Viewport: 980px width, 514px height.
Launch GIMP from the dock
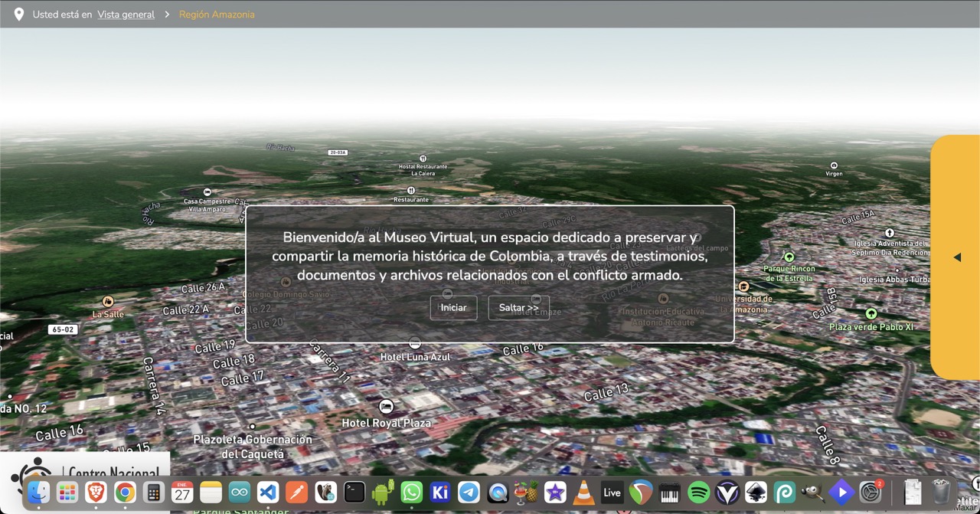click(813, 493)
